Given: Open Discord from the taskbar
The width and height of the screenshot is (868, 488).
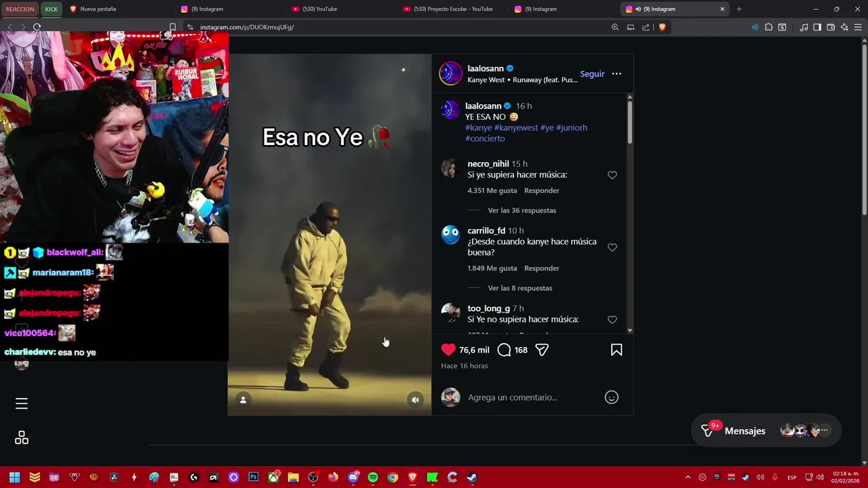Looking at the screenshot, I should coord(353,477).
